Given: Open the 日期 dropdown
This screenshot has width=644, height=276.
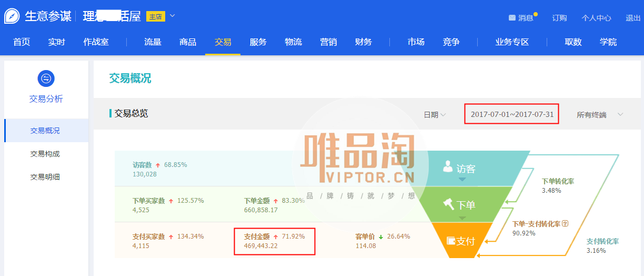Looking at the screenshot, I should tap(435, 114).
